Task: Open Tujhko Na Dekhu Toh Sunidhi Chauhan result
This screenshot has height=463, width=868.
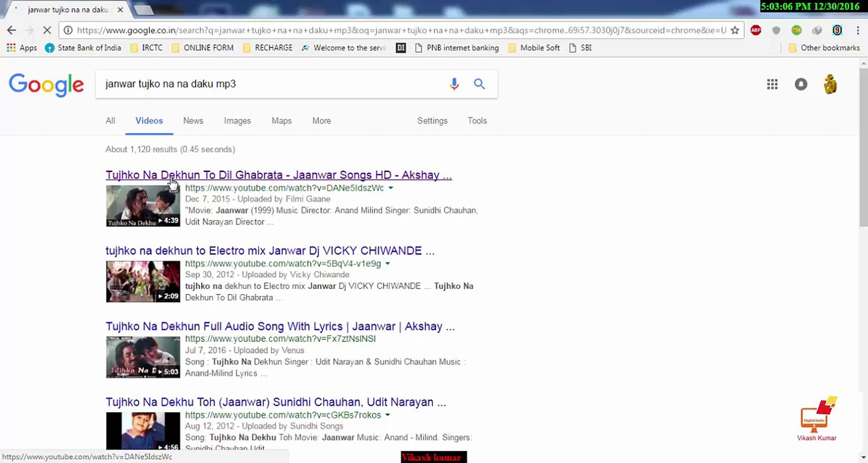Action: coord(275,402)
